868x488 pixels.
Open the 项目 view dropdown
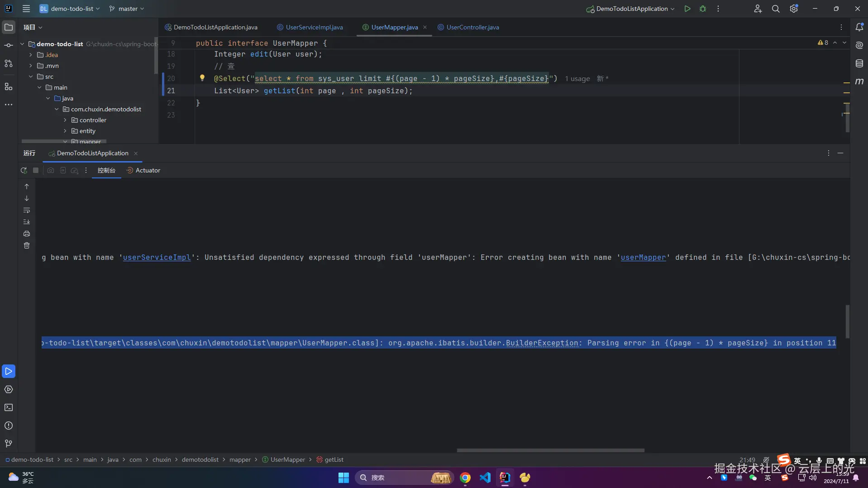pyautogui.click(x=33, y=27)
